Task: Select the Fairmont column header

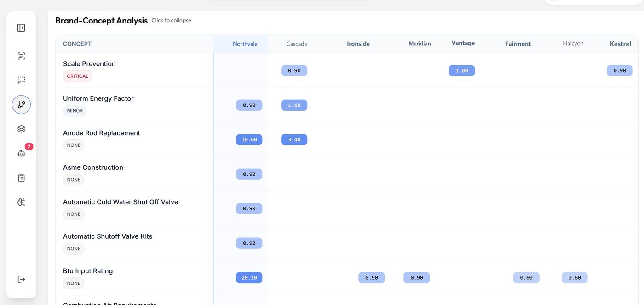Action: (x=518, y=44)
